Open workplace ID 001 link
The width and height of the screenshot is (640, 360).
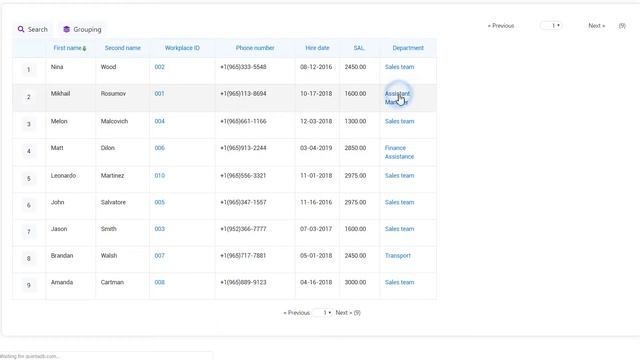pos(159,93)
